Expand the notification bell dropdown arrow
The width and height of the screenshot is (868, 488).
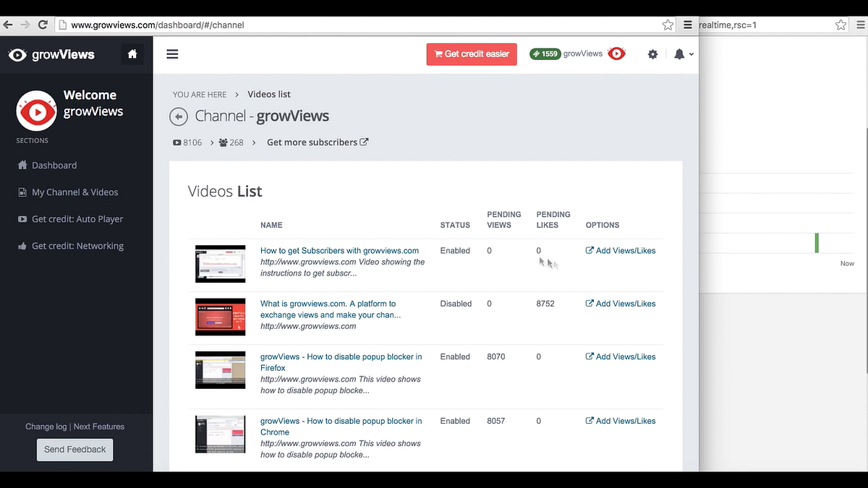pyautogui.click(x=690, y=53)
